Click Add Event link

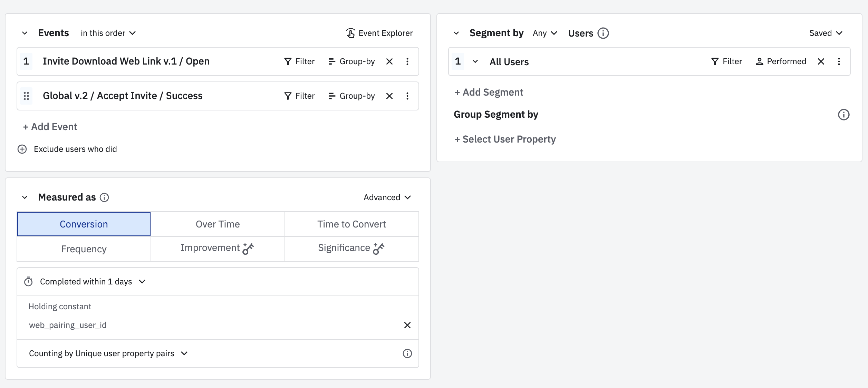tap(50, 127)
